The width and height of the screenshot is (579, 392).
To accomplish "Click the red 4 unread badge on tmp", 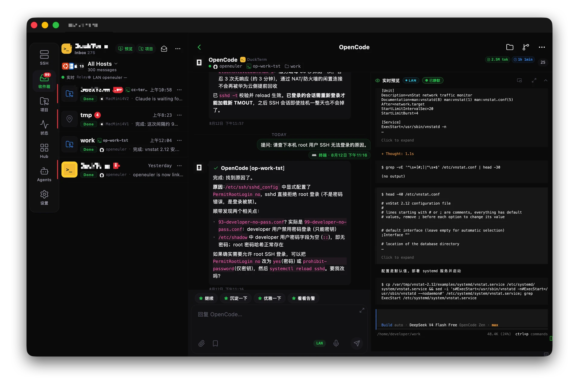I will tap(97, 115).
